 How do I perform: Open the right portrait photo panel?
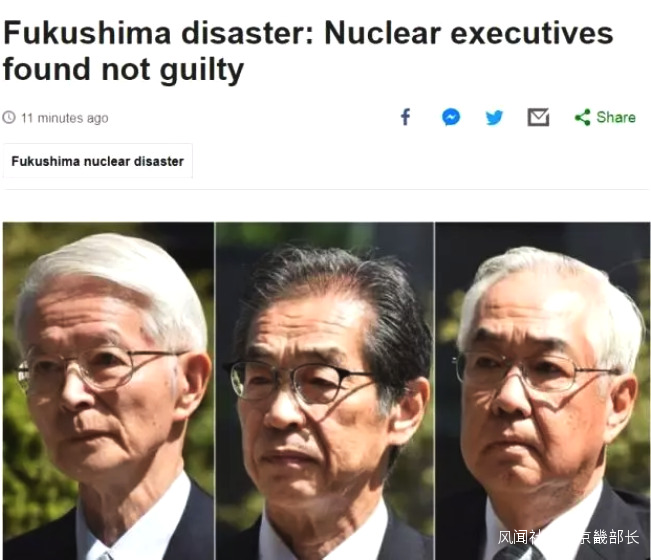tap(543, 391)
